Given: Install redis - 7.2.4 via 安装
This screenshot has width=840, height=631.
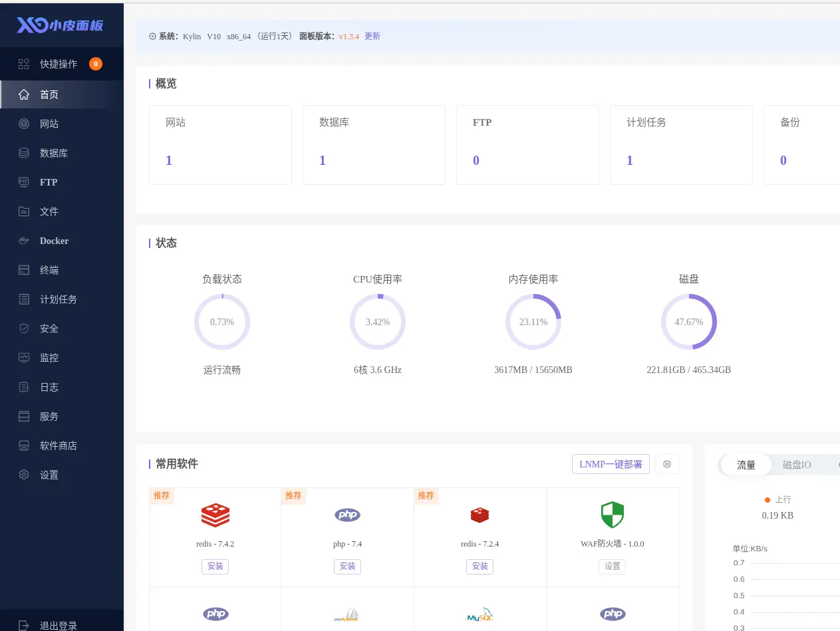Looking at the screenshot, I should coord(480,567).
